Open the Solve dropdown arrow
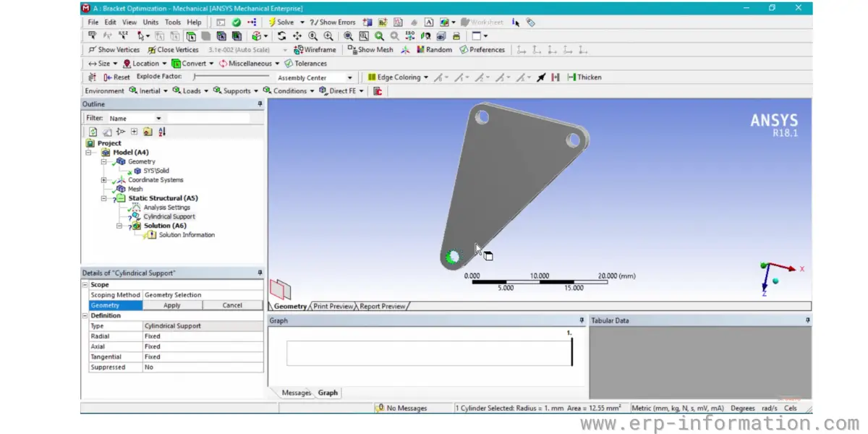This screenshot has width=868, height=434. tap(302, 22)
